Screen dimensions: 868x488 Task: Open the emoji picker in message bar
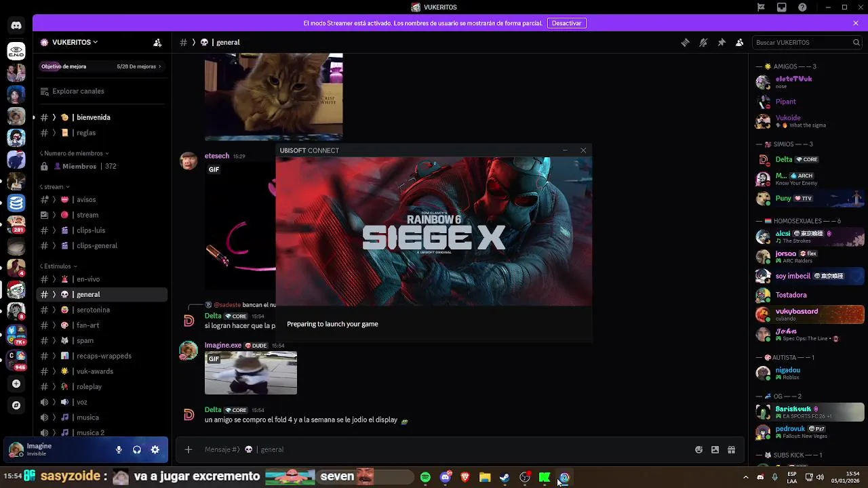point(698,449)
